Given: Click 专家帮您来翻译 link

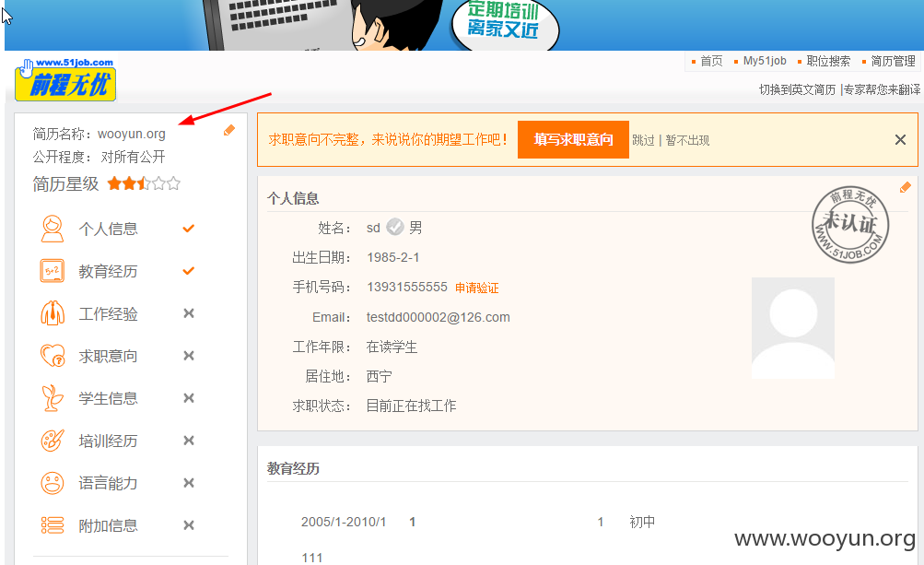Looking at the screenshot, I should click(x=883, y=89).
